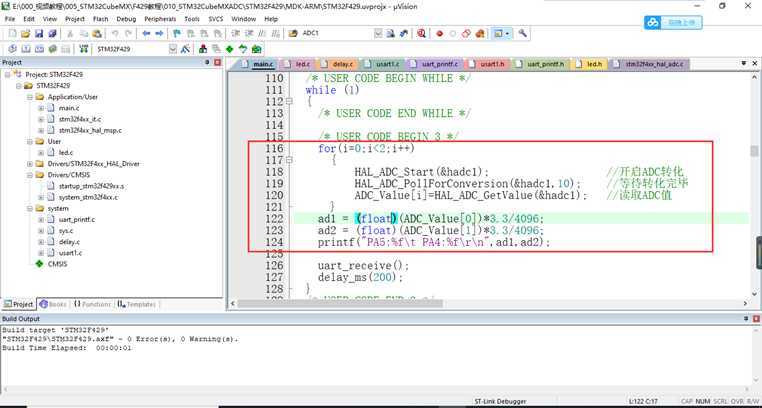This screenshot has height=408, width=762.
Task: Switch to the uart_printf.c editor tab
Action: pos(435,64)
